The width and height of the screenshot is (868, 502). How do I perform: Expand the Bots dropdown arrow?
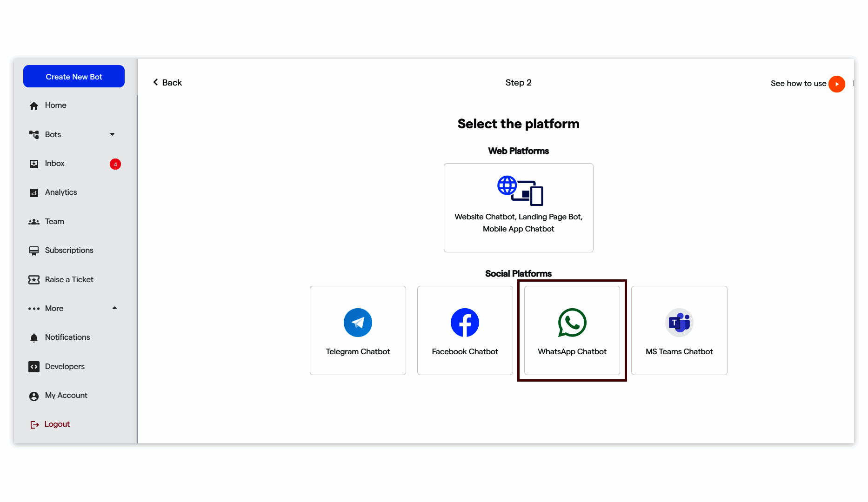pyautogui.click(x=112, y=134)
